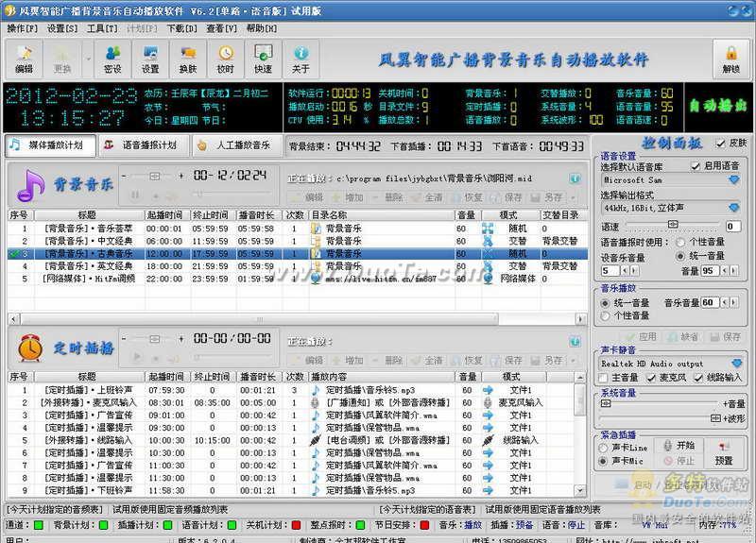The image size is (756, 543).
Task: Click globe icon in HitFm调频 row
Action: (316, 279)
